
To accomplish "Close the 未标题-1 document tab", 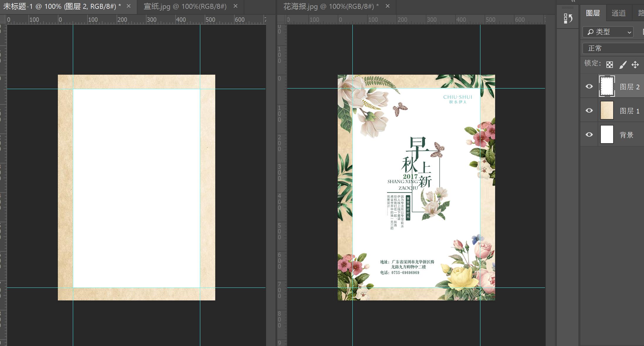I will pos(129,6).
